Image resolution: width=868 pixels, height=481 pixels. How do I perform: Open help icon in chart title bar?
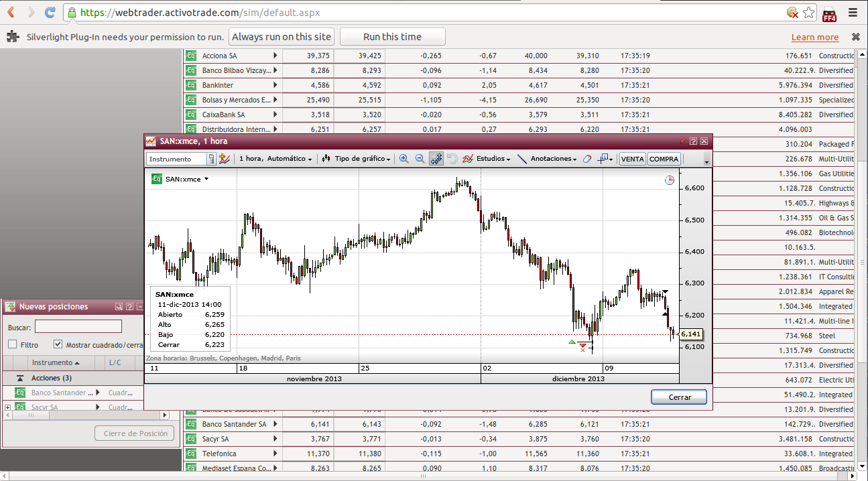click(x=694, y=141)
